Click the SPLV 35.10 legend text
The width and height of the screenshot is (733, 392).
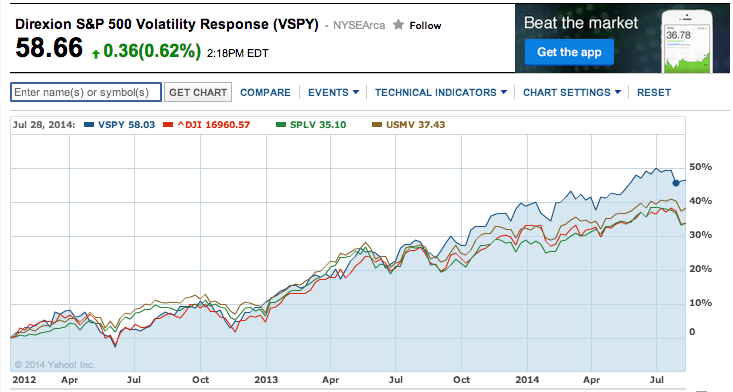(x=318, y=125)
